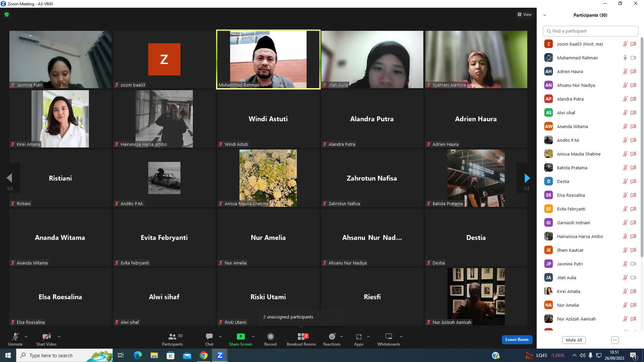644x362 pixels.
Task: Expand chat options arrow
Action: pyautogui.click(x=220, y=337)
